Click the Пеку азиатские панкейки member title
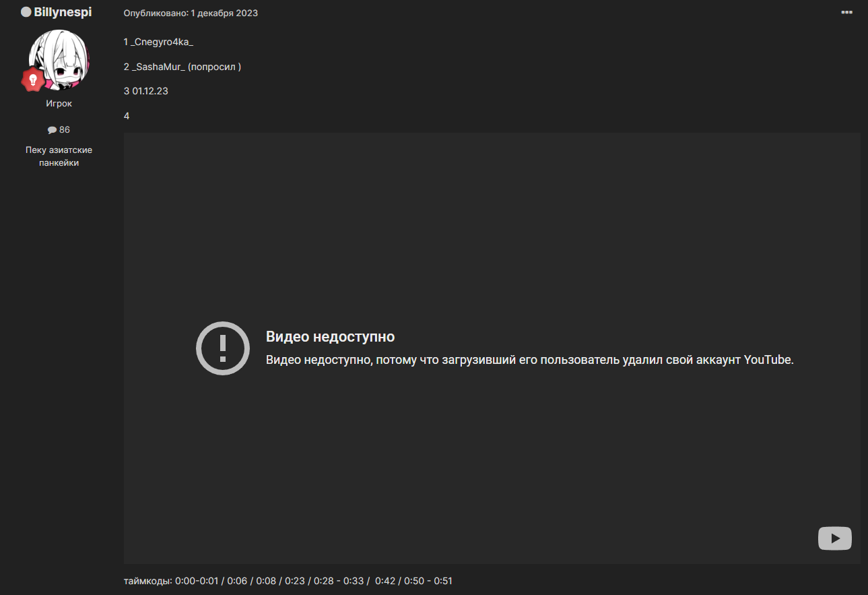Viewport: 868px width, 595px height. 59,156
